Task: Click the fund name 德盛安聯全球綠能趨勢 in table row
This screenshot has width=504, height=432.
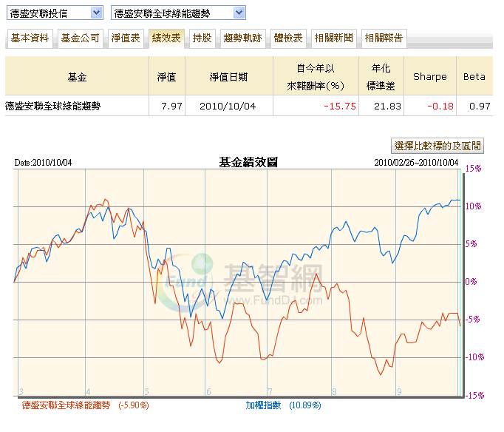Action: (53, 106)
